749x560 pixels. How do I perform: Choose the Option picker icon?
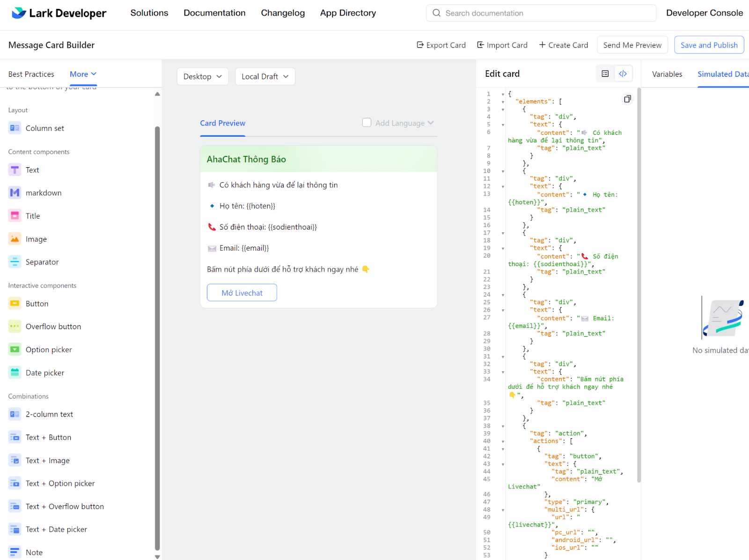click(x=15, y=350)
